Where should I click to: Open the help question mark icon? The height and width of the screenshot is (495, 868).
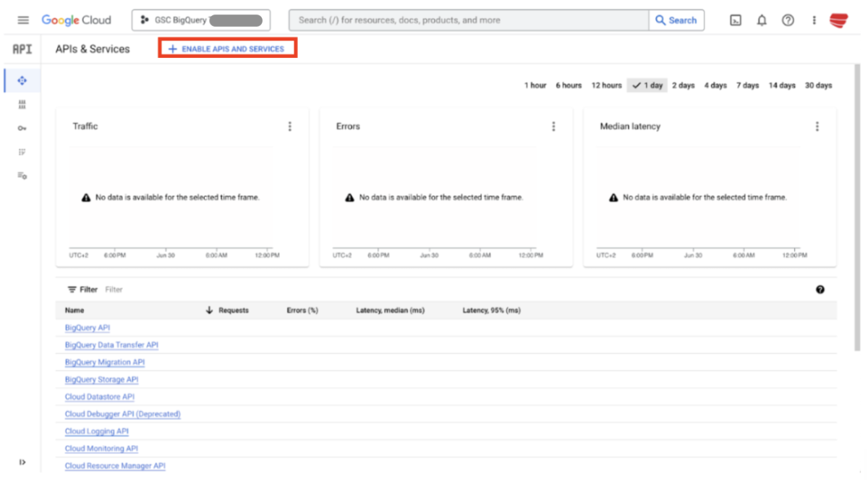coord(788,20)
